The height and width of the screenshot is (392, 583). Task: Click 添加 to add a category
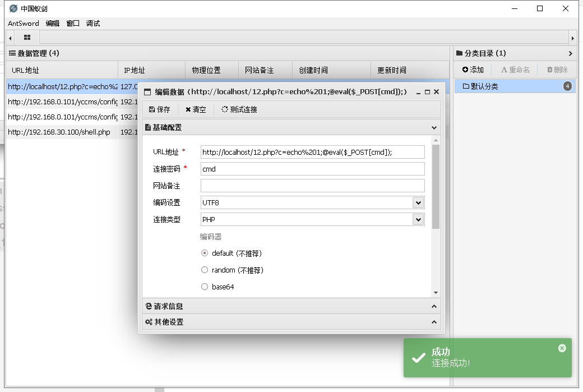[473, 70]
